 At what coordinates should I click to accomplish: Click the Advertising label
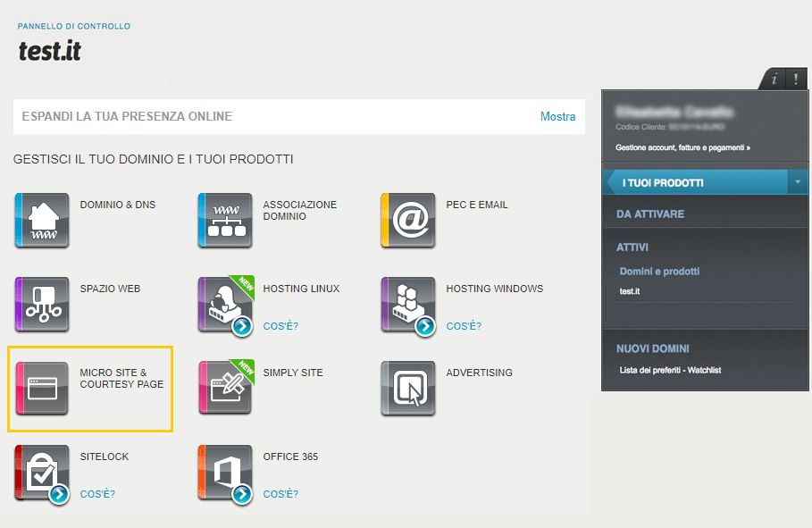click(x=480, y=373)
